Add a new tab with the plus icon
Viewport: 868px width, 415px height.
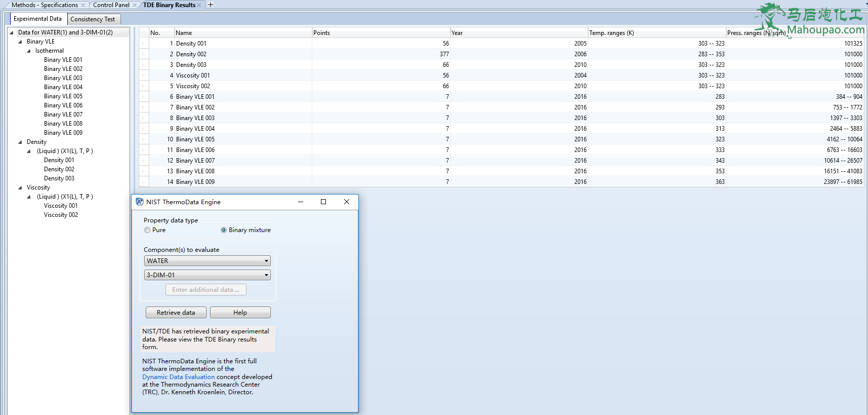point(211,5)
